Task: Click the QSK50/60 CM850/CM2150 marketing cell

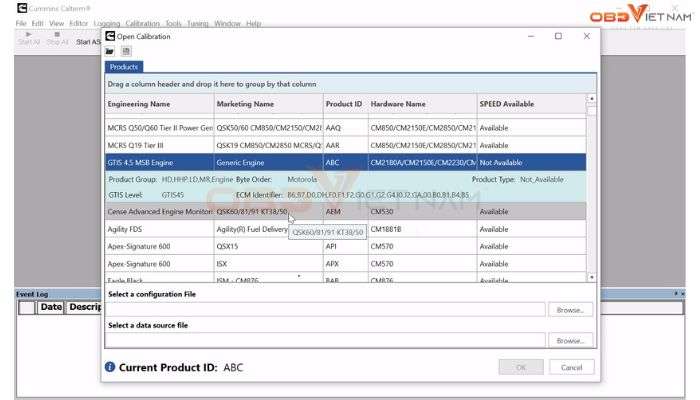Action: pyautogui.click(x=268, y=128)
